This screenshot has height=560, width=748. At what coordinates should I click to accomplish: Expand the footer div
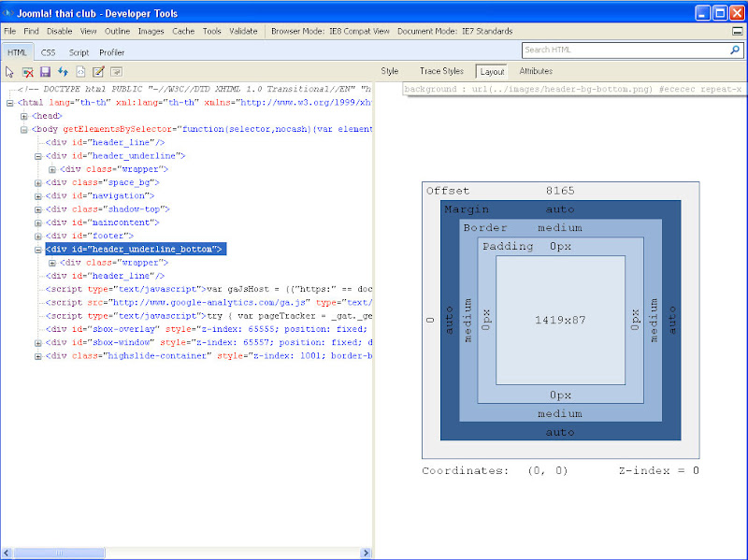[x=38, y=237]
